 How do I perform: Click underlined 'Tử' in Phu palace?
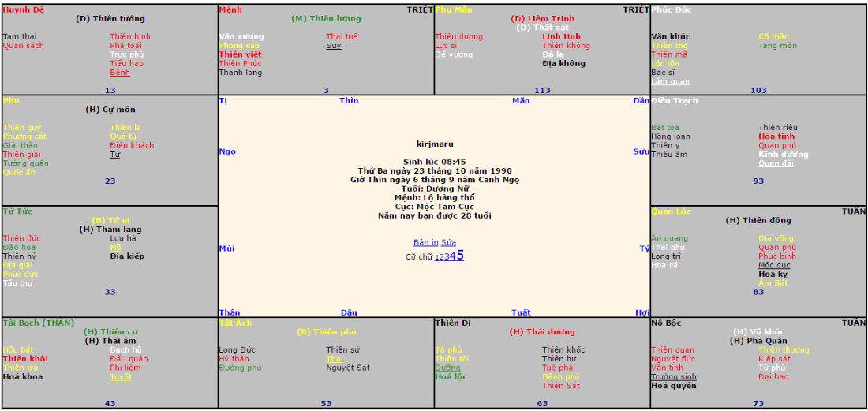[114, 155]
